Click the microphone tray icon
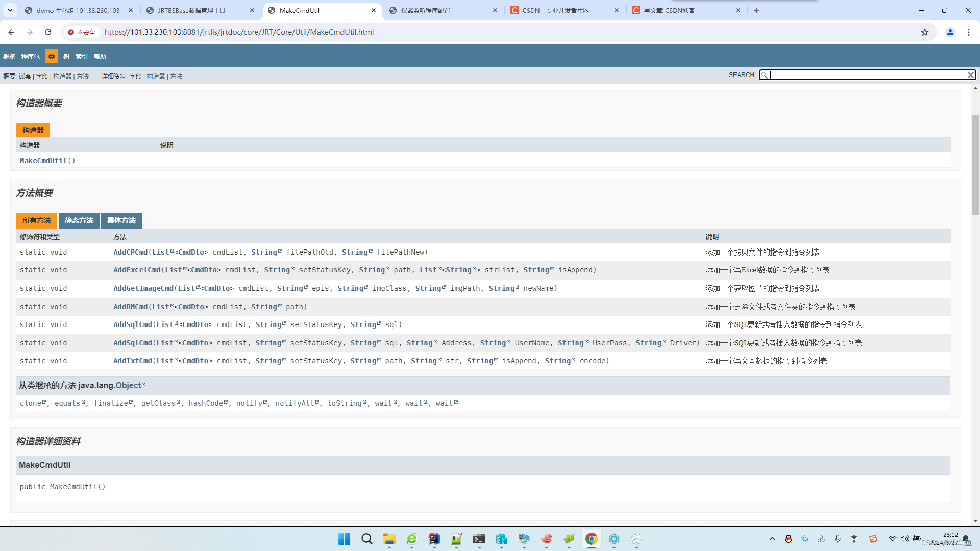 pyautogui.click(x=838, y=539)
